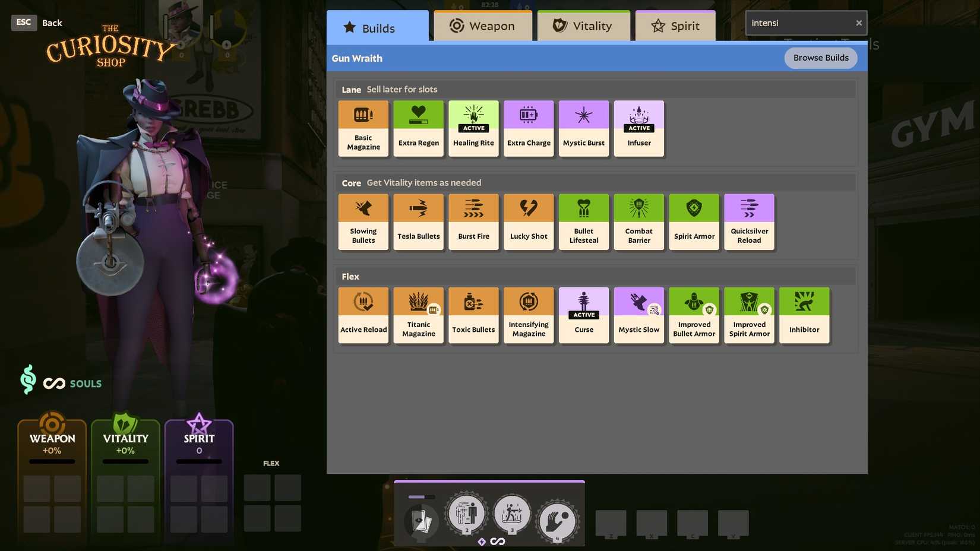This screenshot has height=551, width=980.
Task: Switch to the Weapon tab
Action: (x=482, y=26)
